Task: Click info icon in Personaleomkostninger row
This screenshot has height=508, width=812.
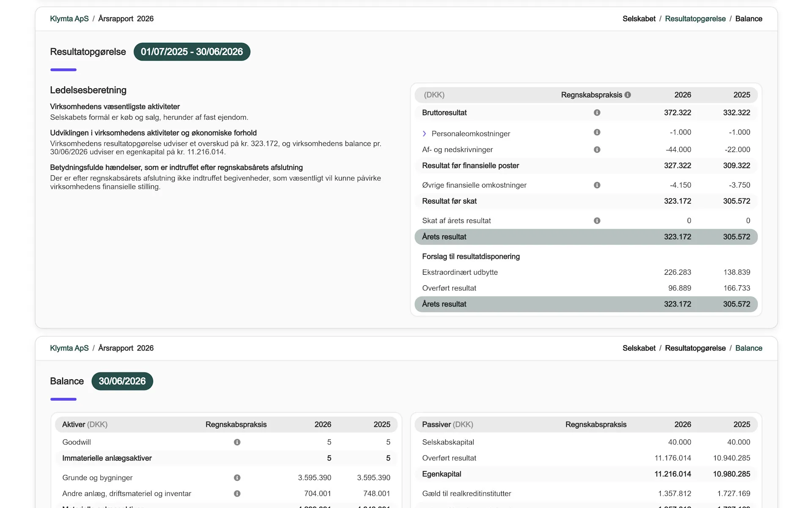Action: coord(597,133)
